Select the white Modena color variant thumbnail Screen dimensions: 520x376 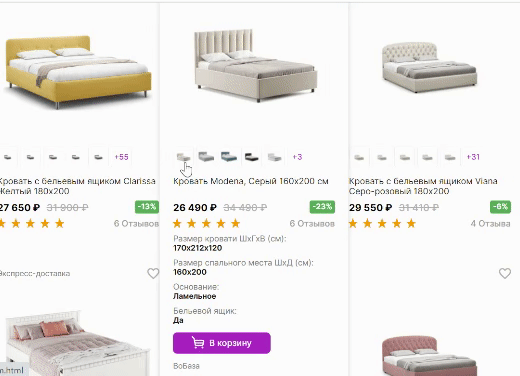(274, 157)
